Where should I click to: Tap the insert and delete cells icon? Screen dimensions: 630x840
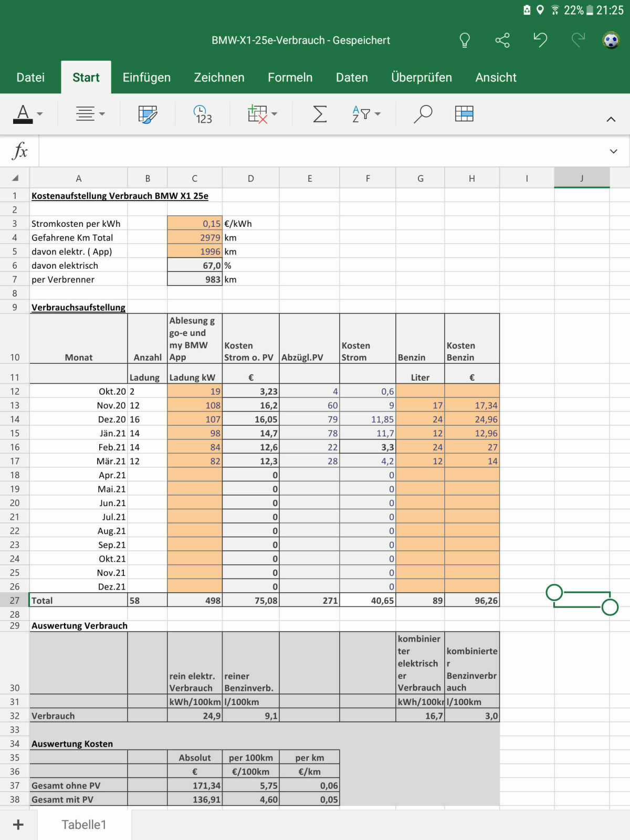(257, 114)
